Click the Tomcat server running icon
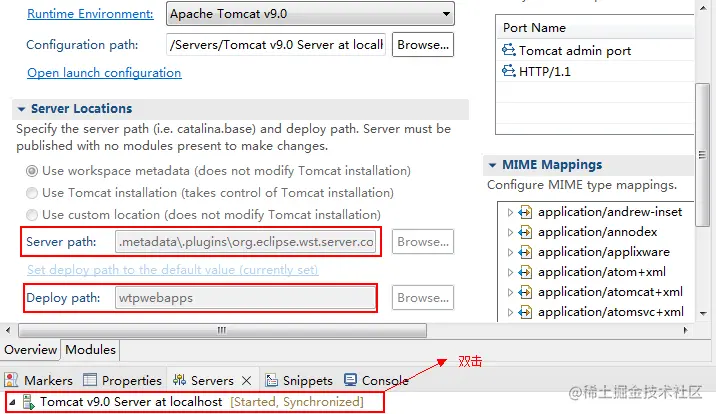This screenshot has height=414, width=716. pyautogui.click(x=28, y=402)
